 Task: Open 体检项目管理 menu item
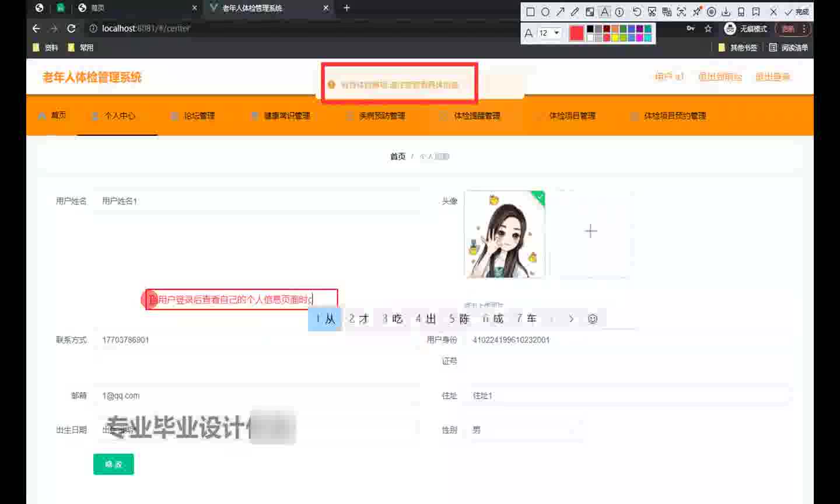(x=566, y=116)
